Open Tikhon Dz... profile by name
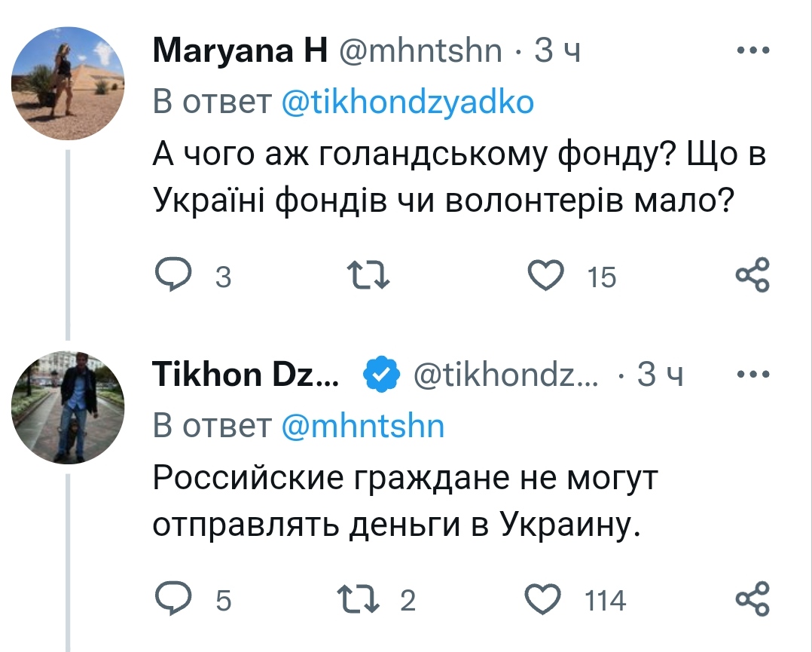 pyautogui.click(x=246, y=375)
